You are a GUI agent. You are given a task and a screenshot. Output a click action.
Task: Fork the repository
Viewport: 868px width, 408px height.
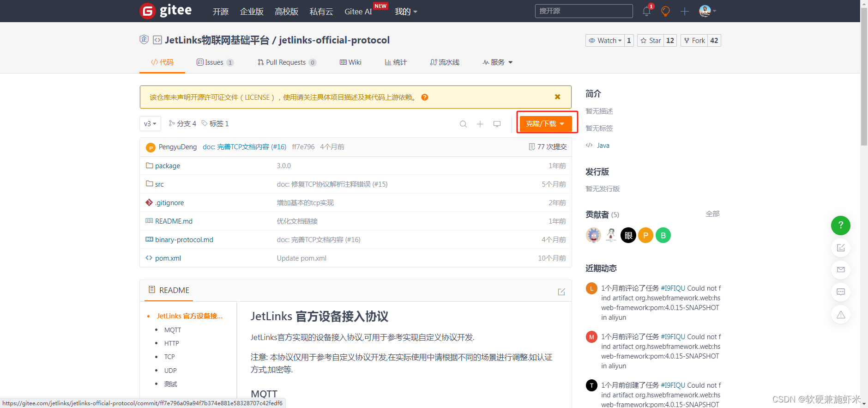click(694, 41)
